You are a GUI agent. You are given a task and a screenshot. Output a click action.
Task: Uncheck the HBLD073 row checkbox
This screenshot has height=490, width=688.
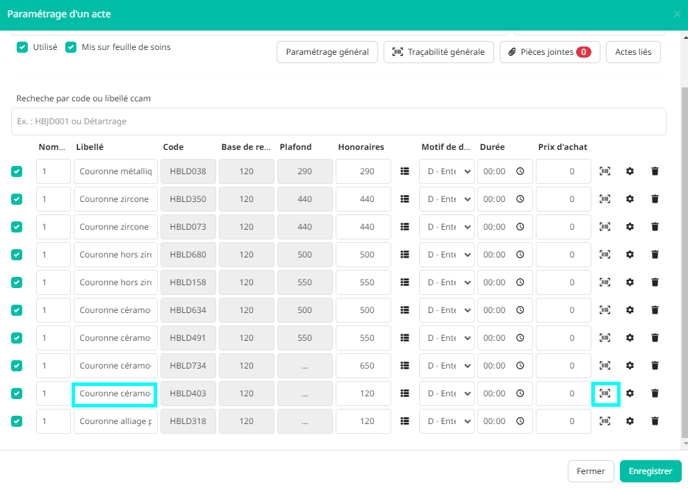[17, 227]
